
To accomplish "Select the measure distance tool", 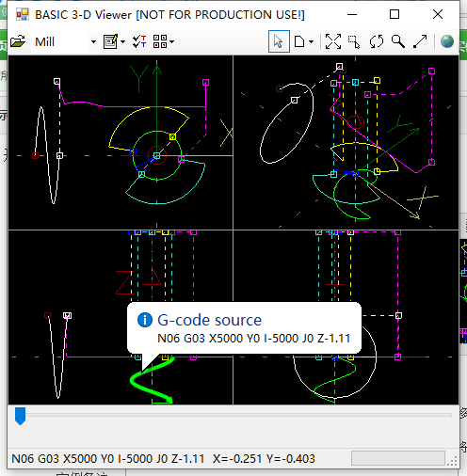I will 420,41.
